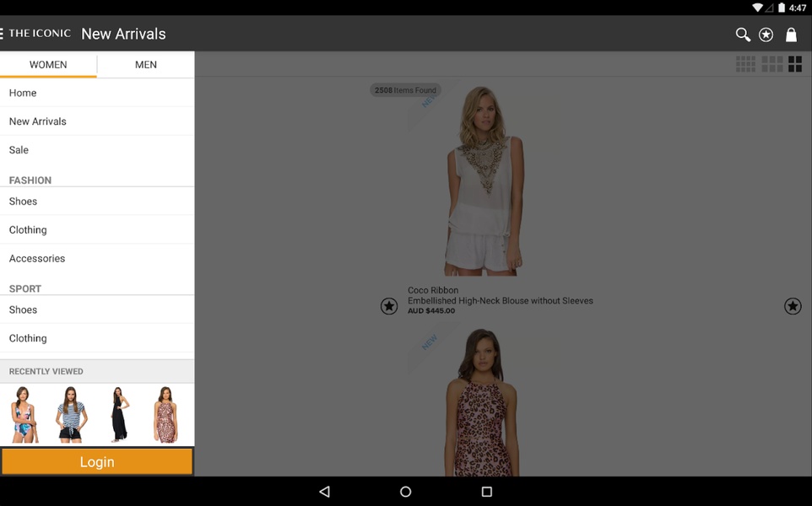
Task: Click the 2508 Items Found badge
Action: [405, 90]
